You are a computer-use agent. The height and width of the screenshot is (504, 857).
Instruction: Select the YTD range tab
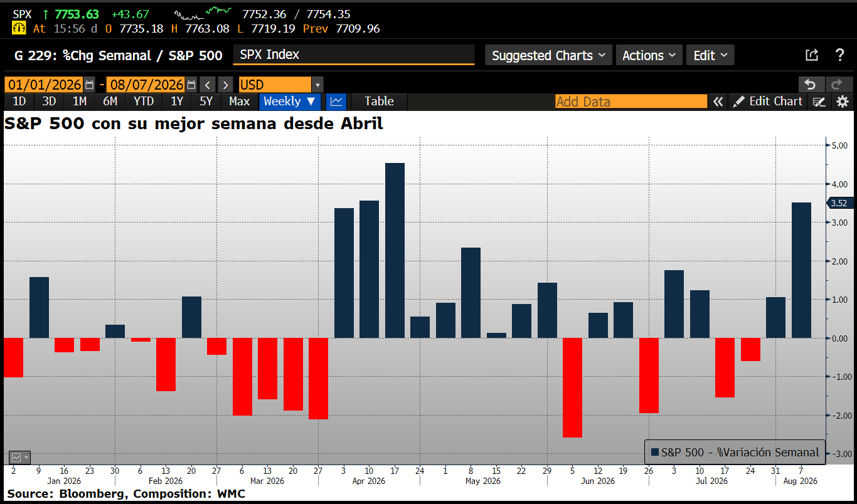tap(144, 101)
